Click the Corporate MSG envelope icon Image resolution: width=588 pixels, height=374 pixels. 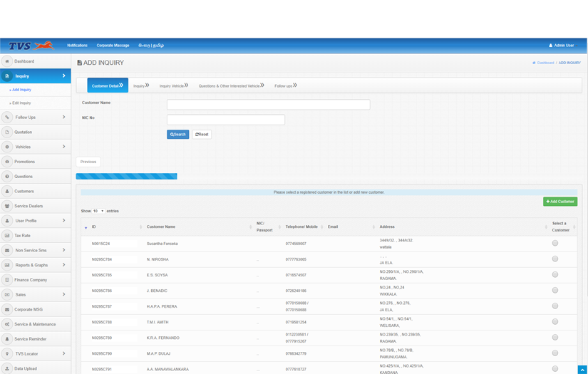(6, 310)
